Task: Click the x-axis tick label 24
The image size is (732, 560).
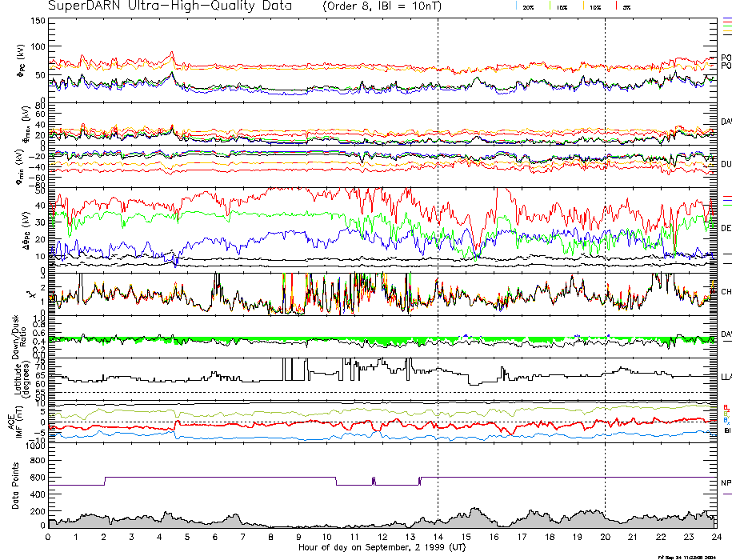Action: tap(716, 537)
